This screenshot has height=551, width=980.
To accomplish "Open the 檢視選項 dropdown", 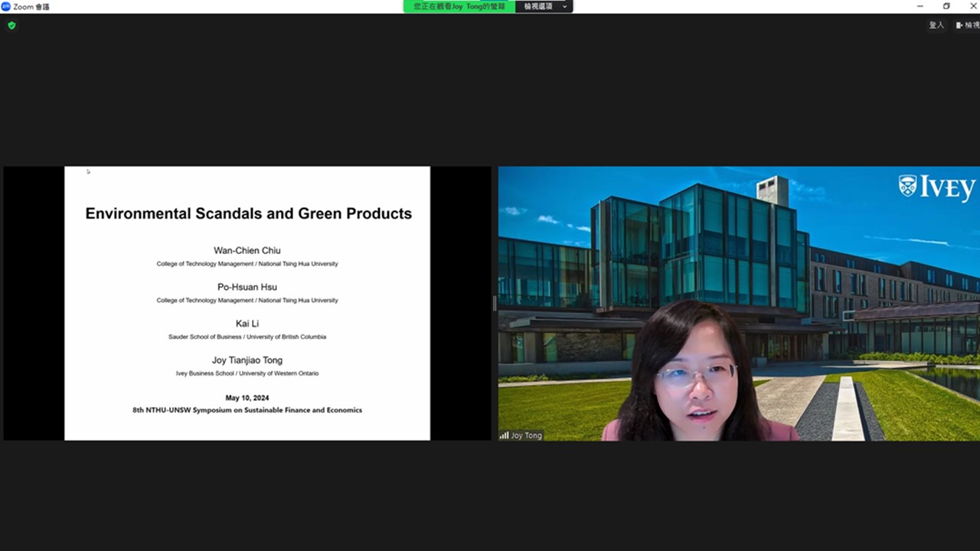I will (x=544, y=6).
